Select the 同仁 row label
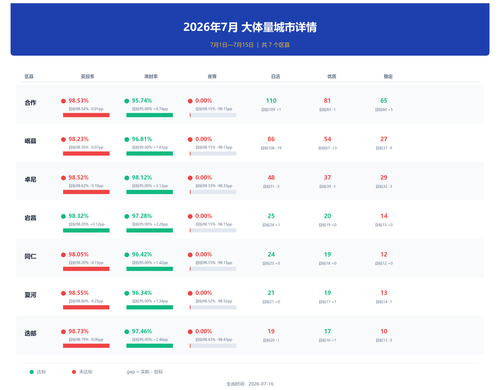Image resolution: width=500 pixels, height=390 pixels. click(30, 256)
